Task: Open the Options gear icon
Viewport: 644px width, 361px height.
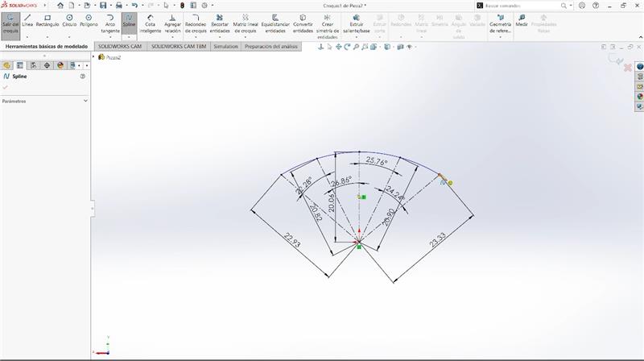Action: point(204,6)
